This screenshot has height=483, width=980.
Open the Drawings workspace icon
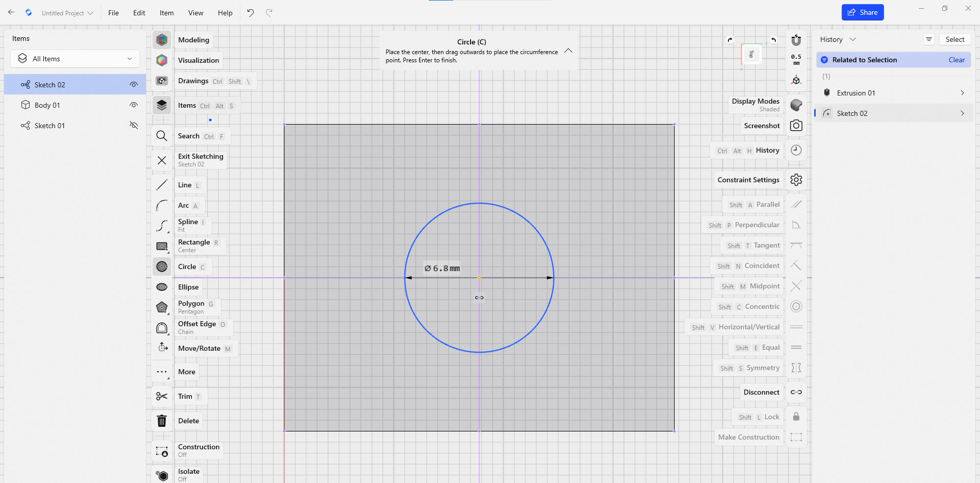click(162, 81)
